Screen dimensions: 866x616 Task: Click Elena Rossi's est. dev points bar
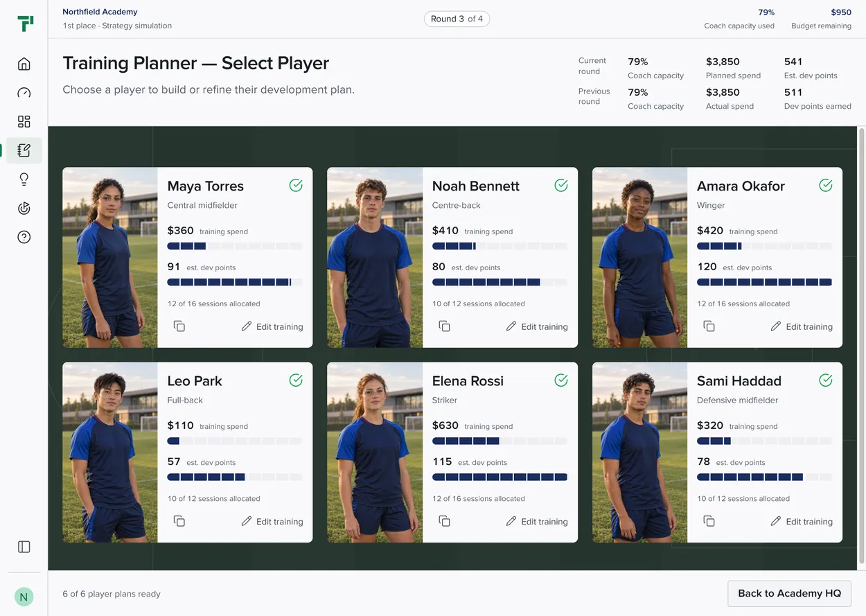[x=500, y=477]
